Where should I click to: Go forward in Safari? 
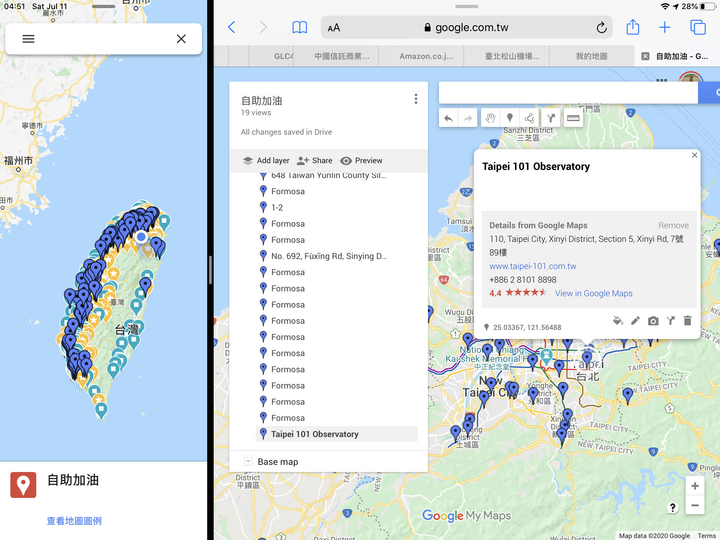[263, 28]
